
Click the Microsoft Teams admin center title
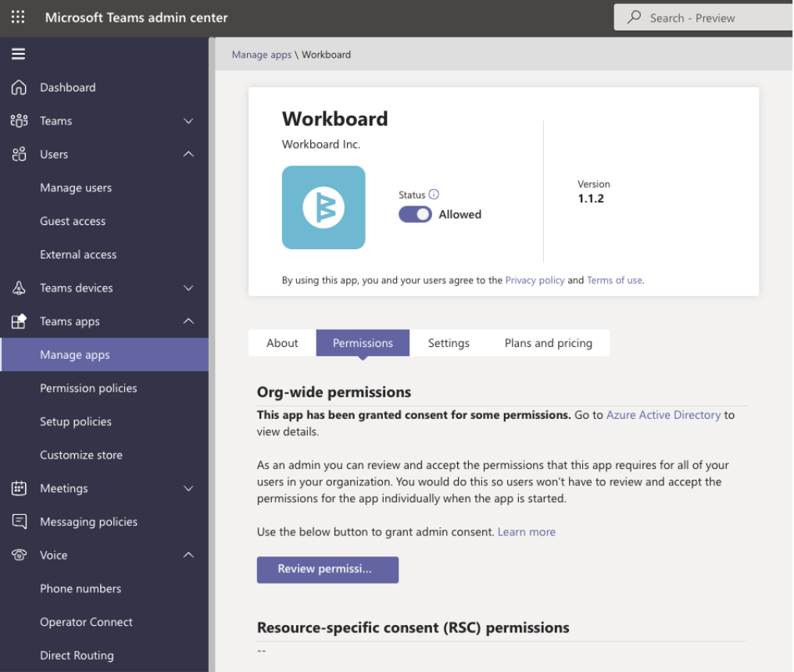pyautogui.click(x=136, y=17)
